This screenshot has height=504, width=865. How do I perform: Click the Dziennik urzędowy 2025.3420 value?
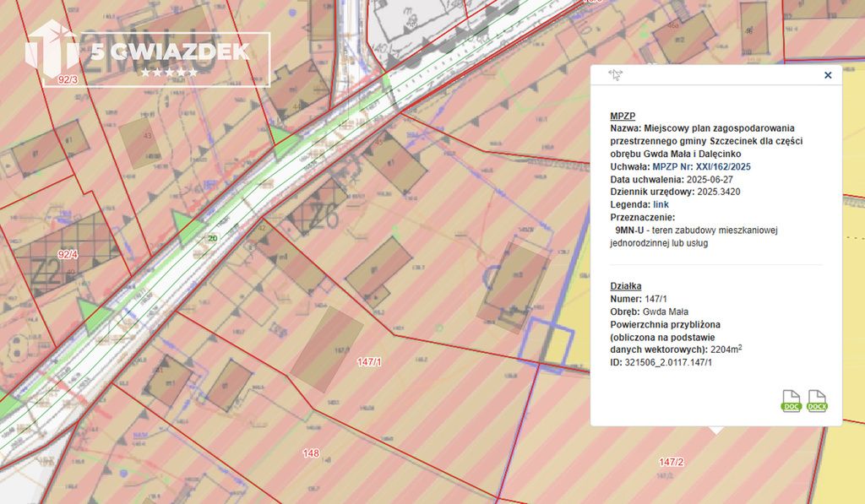tap(718, 192)
